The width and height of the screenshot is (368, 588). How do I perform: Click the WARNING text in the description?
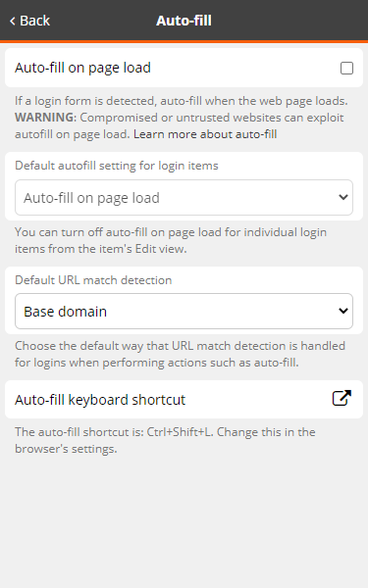tap(44, 118)
